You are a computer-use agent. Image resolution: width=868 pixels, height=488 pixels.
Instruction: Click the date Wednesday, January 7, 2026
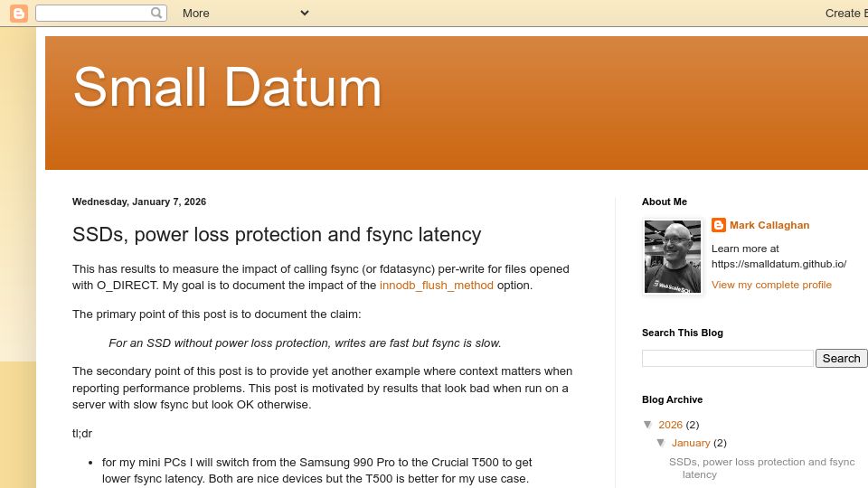(139, 202)
